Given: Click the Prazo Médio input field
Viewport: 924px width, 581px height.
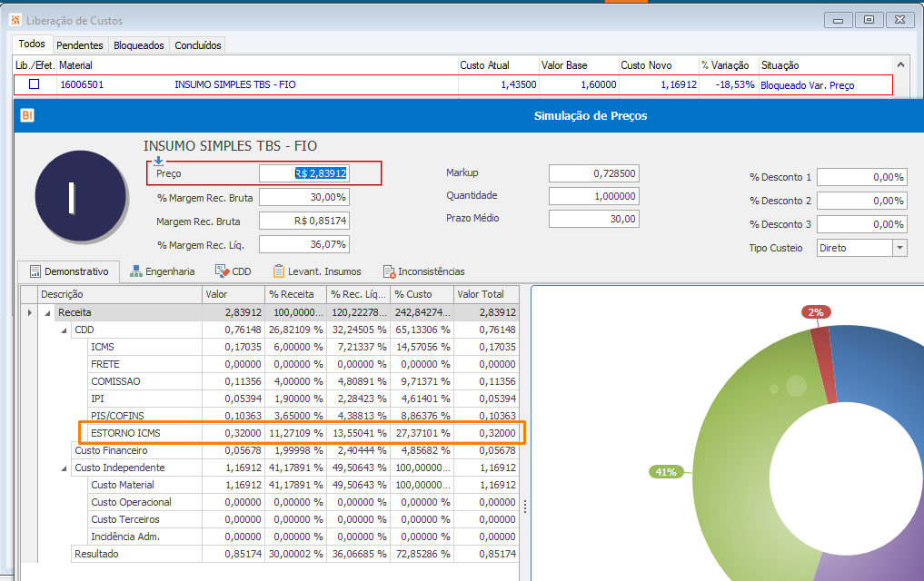Looking at the screenshot, I should coord(594,219).
